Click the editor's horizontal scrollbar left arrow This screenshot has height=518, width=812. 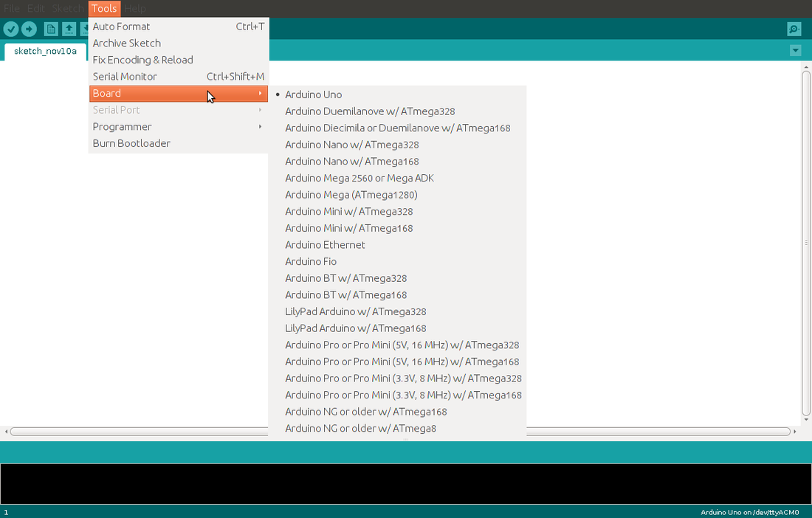pyautogui.click(x=6, y=432)
